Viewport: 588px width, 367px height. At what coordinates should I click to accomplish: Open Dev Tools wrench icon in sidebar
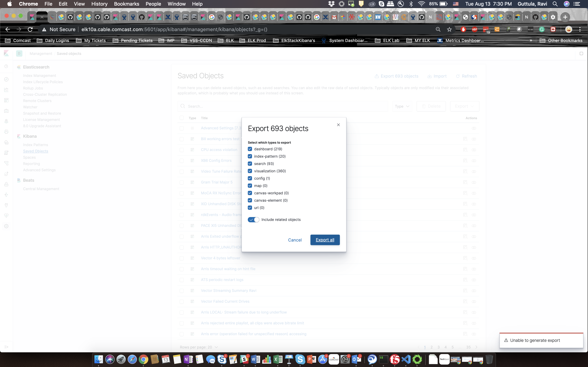point(6,205)
